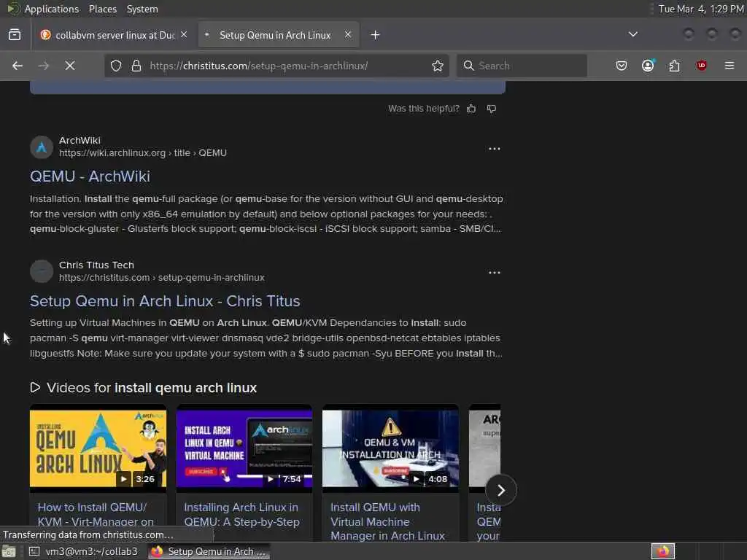Play the 4:08 QEMU & VM installation thumbnail
The image size is (747, 560).
click(391, 448)
